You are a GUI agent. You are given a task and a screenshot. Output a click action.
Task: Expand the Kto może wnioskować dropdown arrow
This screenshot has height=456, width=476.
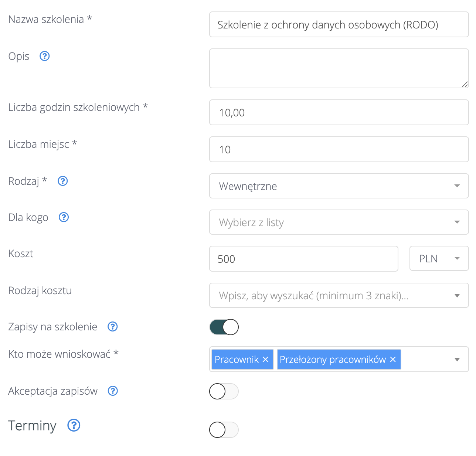point(457,360)
